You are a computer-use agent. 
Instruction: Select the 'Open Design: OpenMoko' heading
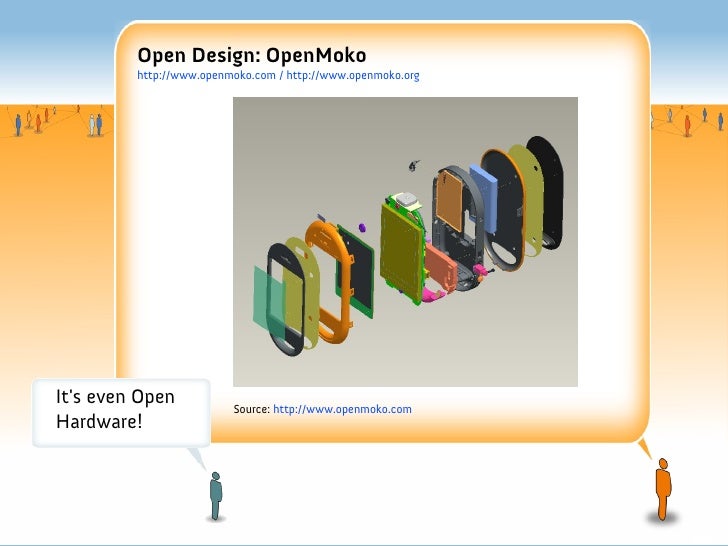[252, 55]
